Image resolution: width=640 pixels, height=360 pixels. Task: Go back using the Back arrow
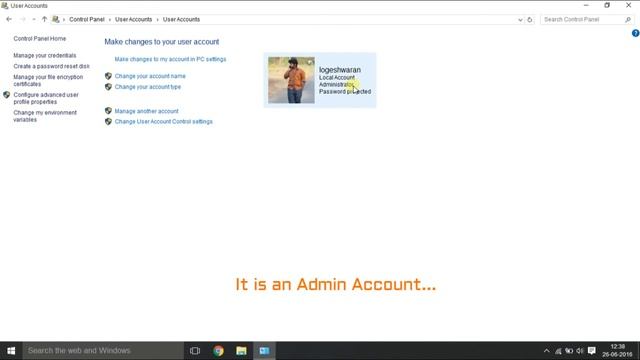(9, 19)
